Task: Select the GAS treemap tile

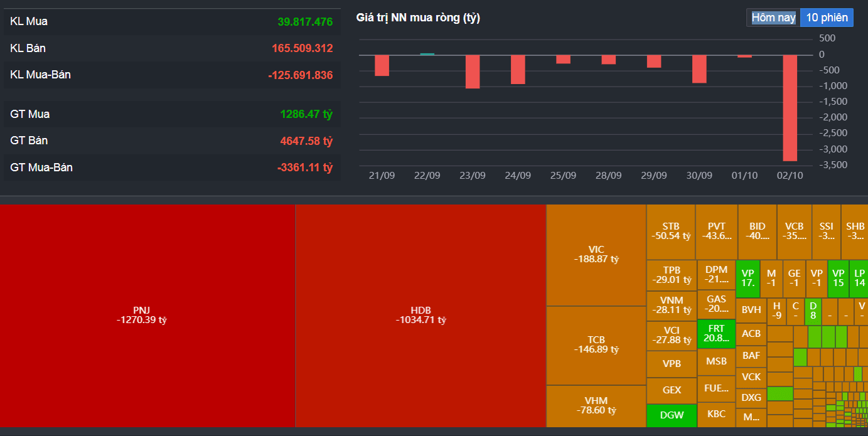Action: pyautogui.click(x=716, y=304)
